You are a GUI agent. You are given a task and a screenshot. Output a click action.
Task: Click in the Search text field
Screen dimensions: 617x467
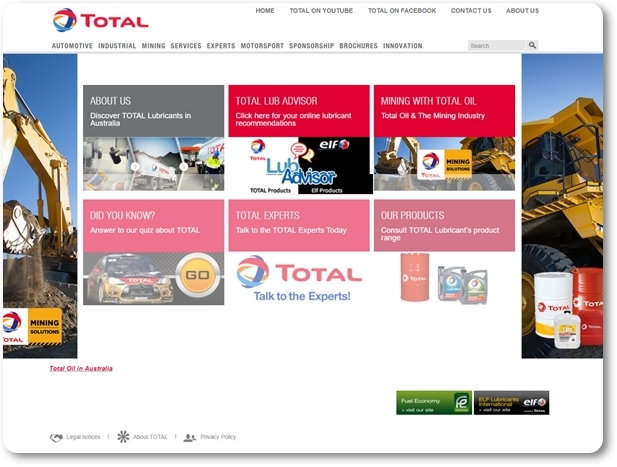pyautogui.click(x=497, y=45)
